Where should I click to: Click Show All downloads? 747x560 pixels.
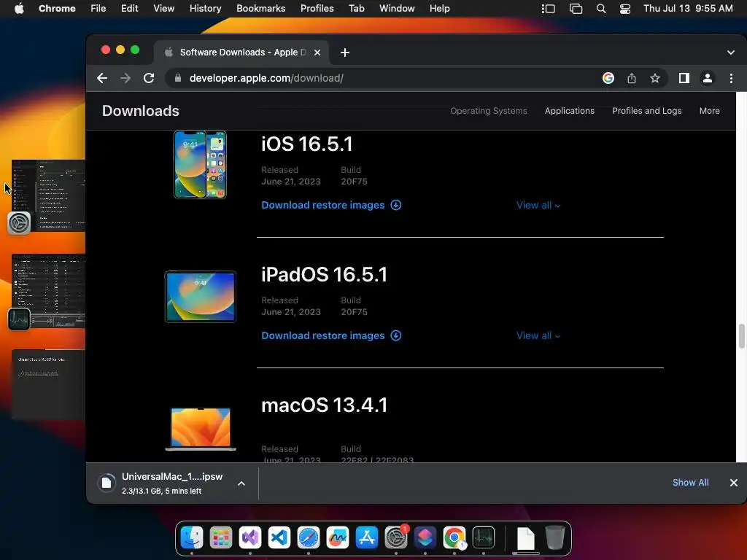click(690, 483)
